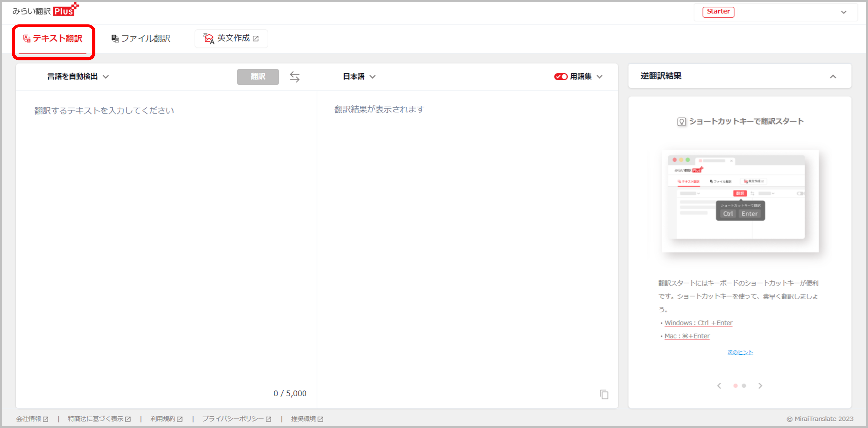
Task: Click the 英文作成 envelope icon
Action: tap(209, 38)
